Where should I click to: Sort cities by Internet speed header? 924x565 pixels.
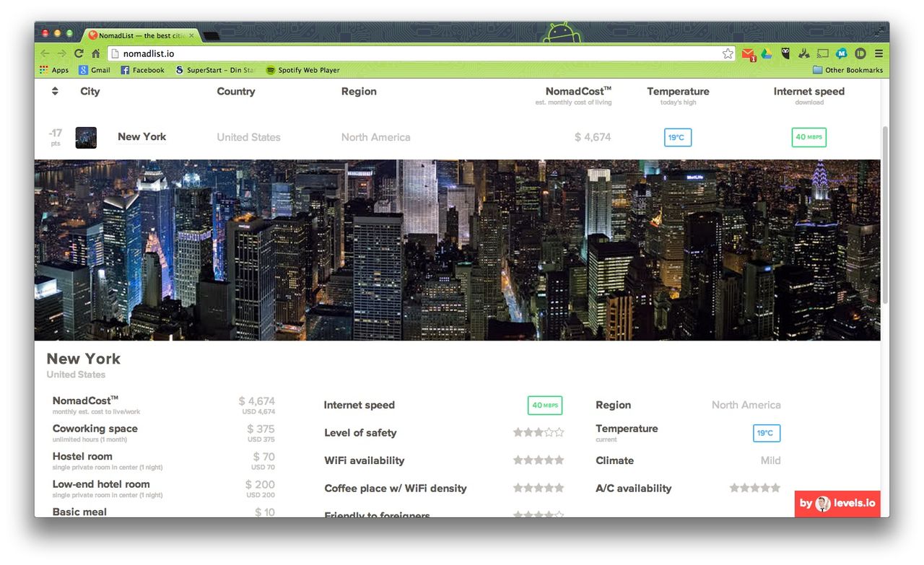[808, 91]
